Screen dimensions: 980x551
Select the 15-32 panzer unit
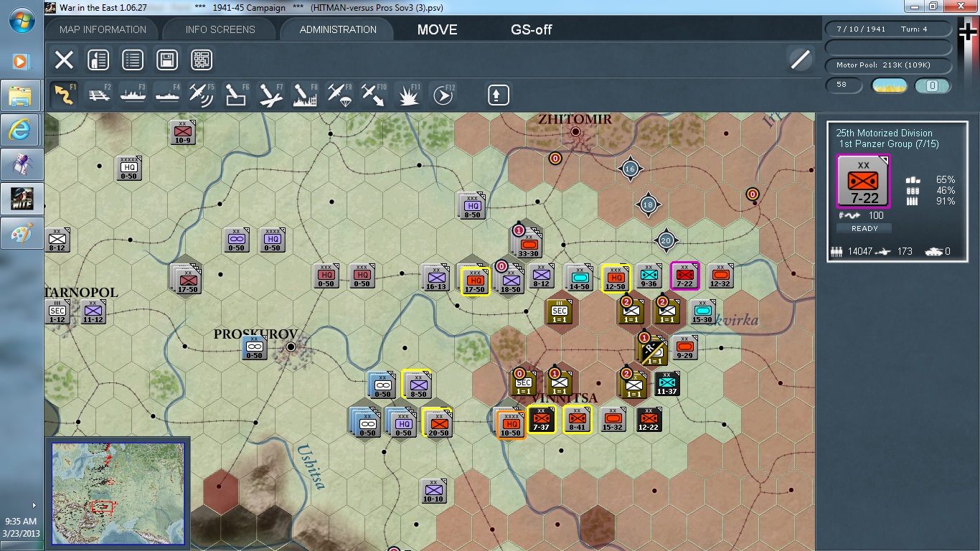[612, 420]
